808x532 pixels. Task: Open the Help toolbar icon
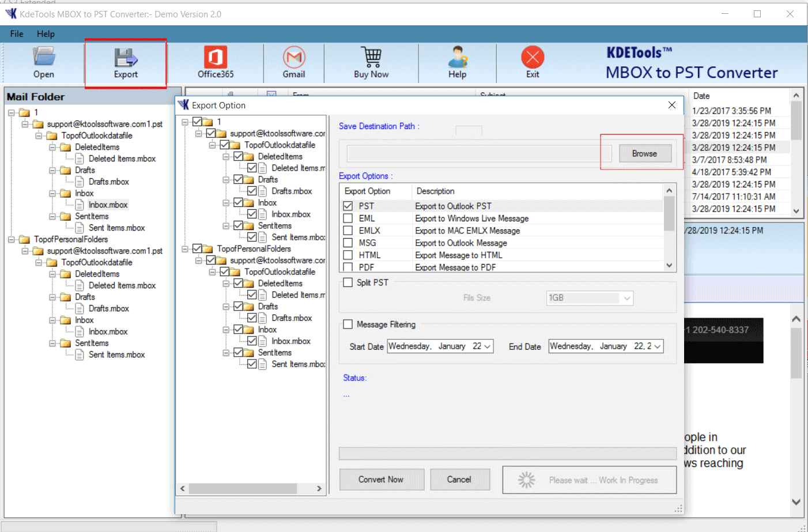click(458, 57)
